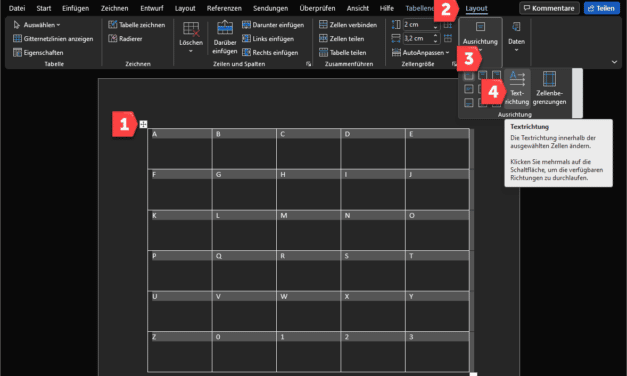Click the table column width icon

[396, 38]
